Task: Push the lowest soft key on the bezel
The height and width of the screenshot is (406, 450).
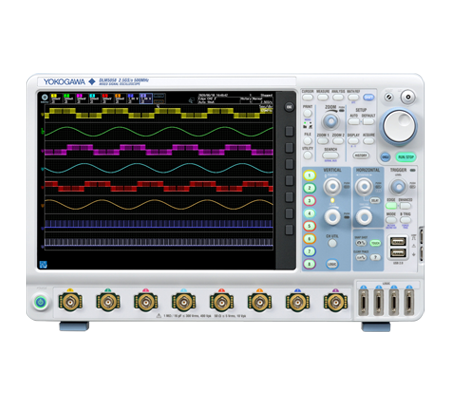Action: click(x=289, y=229)
